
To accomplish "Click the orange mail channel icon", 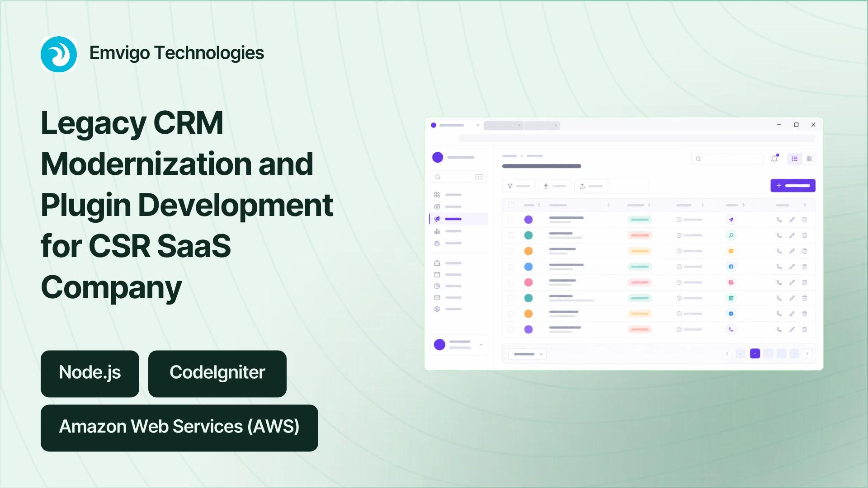I will [x=731, y=251].
